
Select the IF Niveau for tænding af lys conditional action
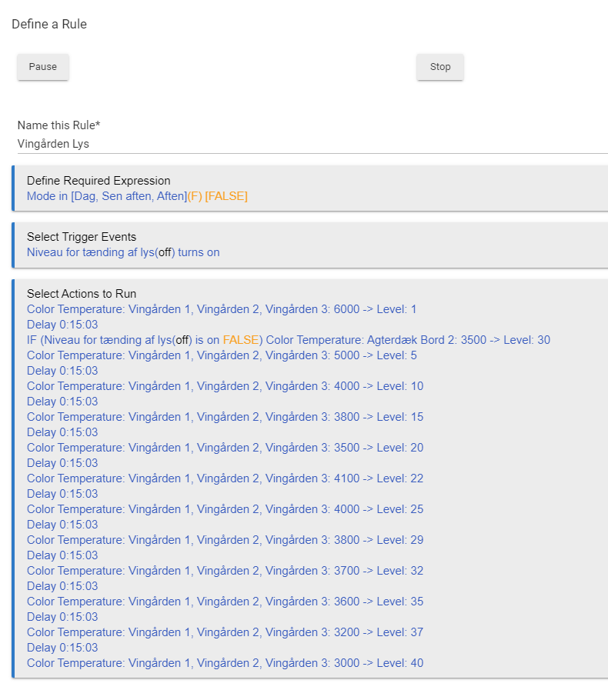pyautogui.click(x=289, y=340)
